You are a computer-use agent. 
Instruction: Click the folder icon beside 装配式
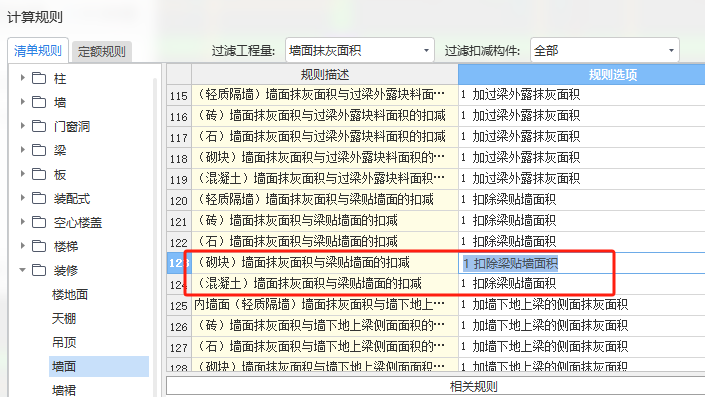39,198
